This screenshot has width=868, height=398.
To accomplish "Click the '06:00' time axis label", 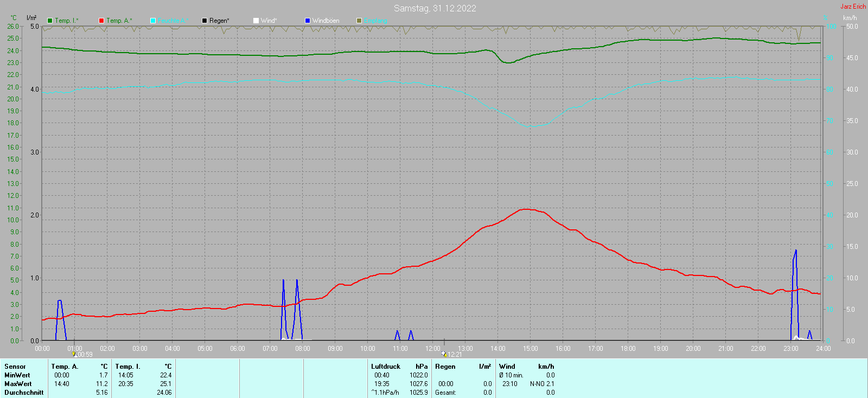I will (238, 349).
